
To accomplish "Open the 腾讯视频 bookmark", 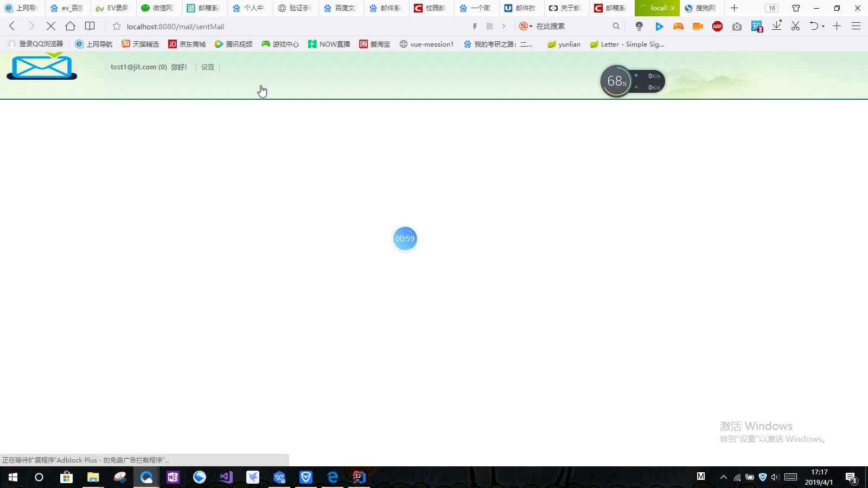I will (x=234, y=44).
